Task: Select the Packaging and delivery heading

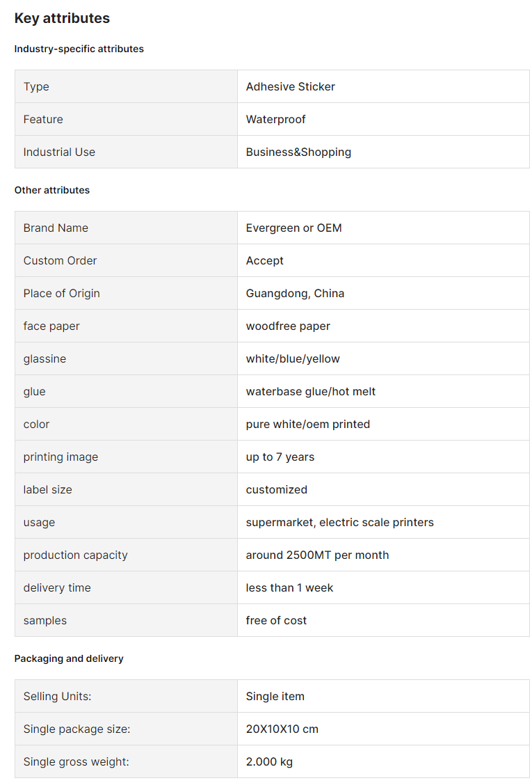Action: [x=69, y=658]
